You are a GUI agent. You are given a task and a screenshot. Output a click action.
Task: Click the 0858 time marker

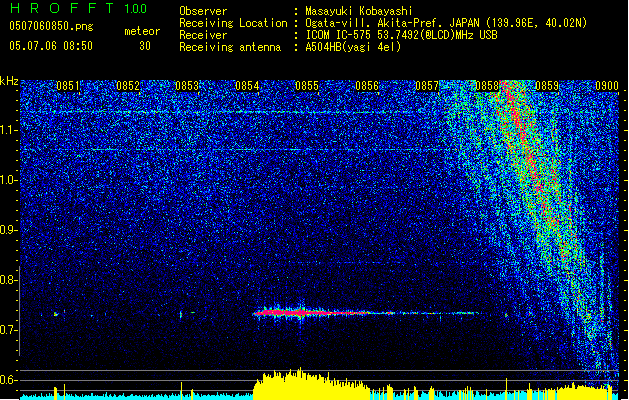(487, 86)
